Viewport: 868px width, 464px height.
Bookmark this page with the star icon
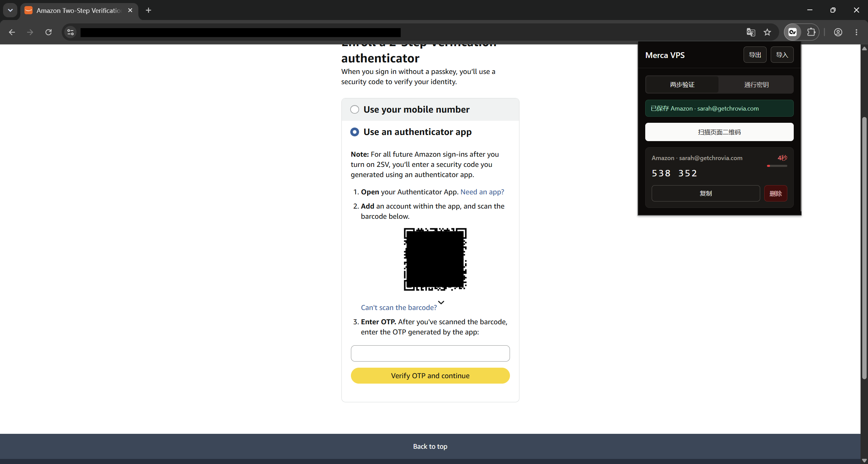tap(767, 32)
